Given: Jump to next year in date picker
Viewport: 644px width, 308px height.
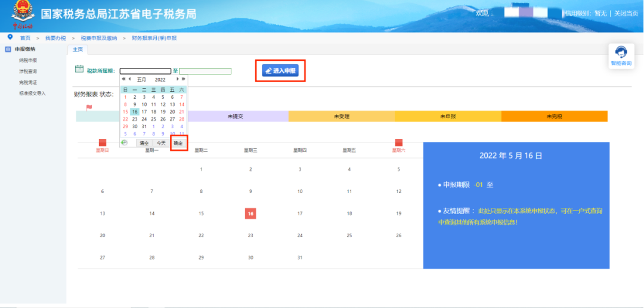Looking at the screenshot, I should tap(184, 79).
